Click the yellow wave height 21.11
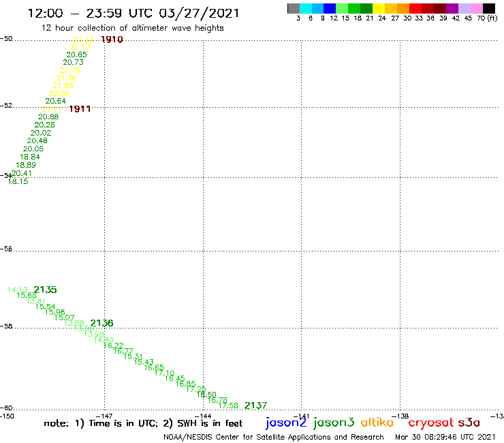 point(52,109)
